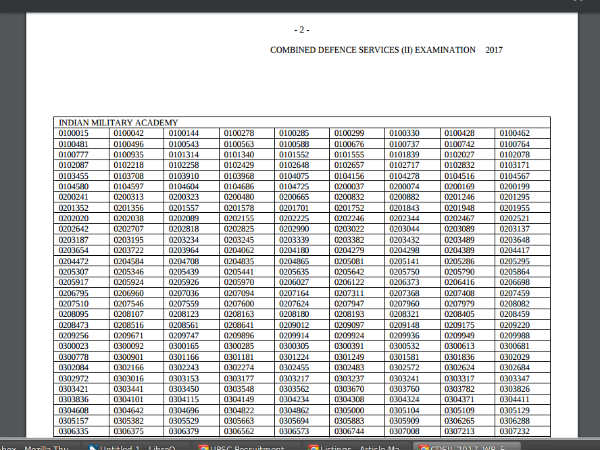The height and width of the screenshot is (450, 600).
Task: Select roll number 0304101
Action: [x=129, y=399]
